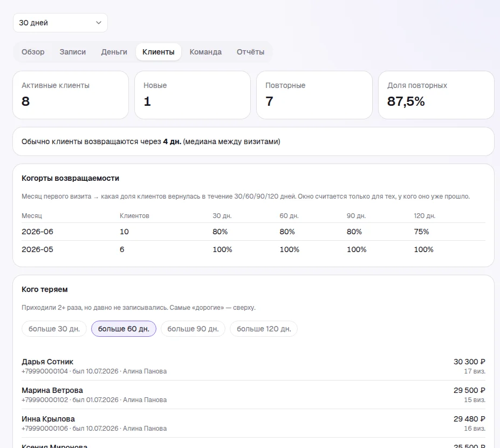
Task: Click the Клиентов column header
Action: [x=134, y=216]
